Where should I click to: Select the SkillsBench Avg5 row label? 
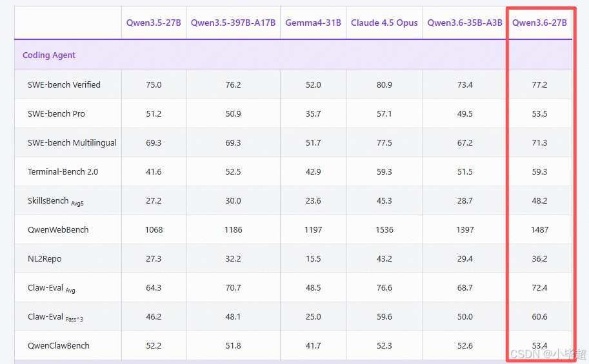55,201
